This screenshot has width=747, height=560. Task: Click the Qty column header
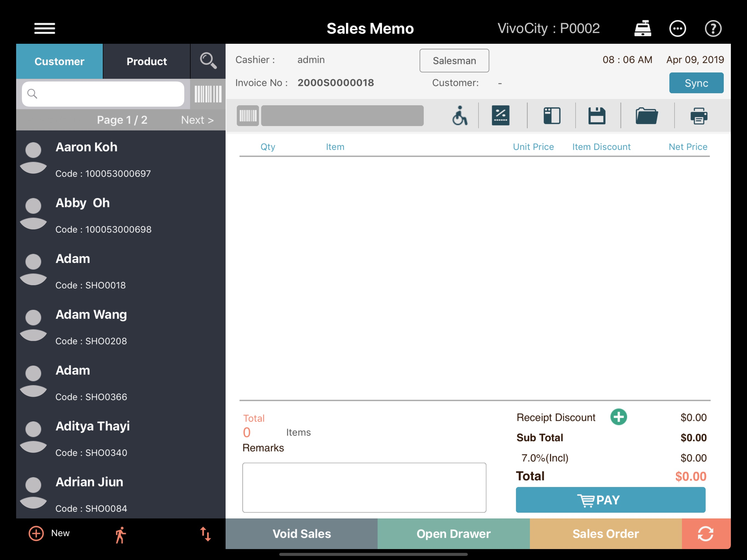tap(268, 147)
